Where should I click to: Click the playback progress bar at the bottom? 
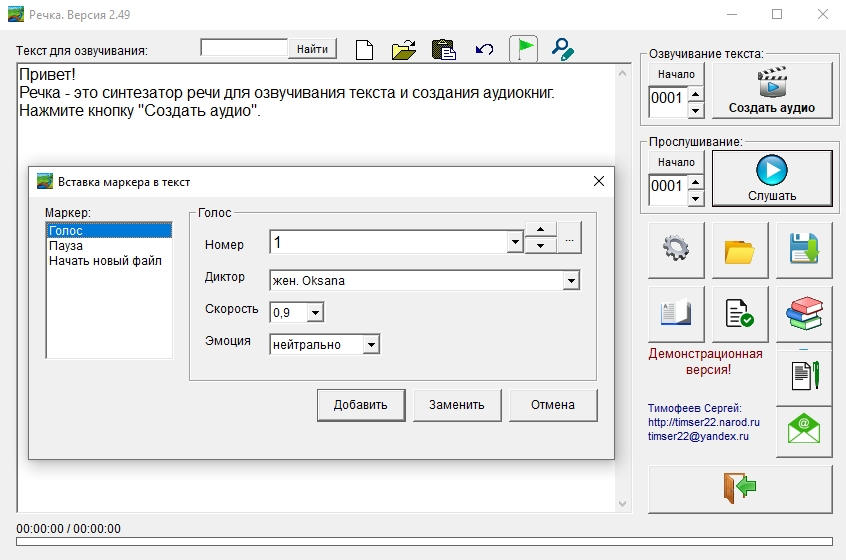coord(424,541)
